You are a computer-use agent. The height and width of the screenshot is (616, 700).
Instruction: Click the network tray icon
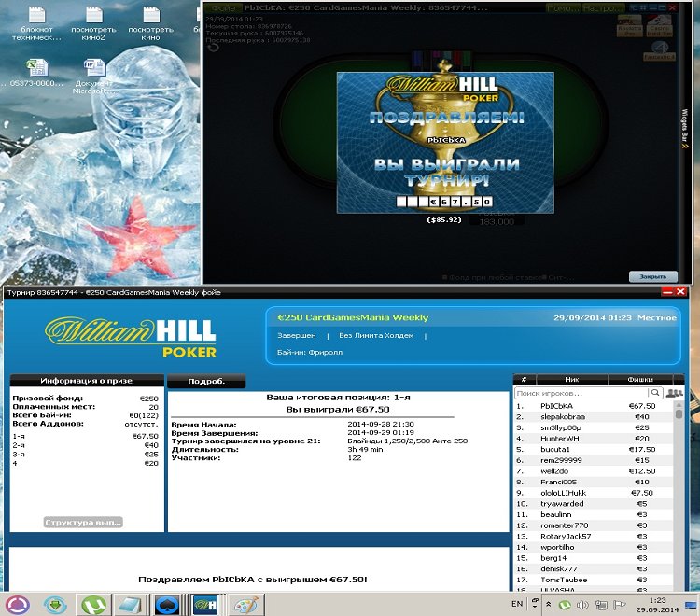tap(601, 605)
